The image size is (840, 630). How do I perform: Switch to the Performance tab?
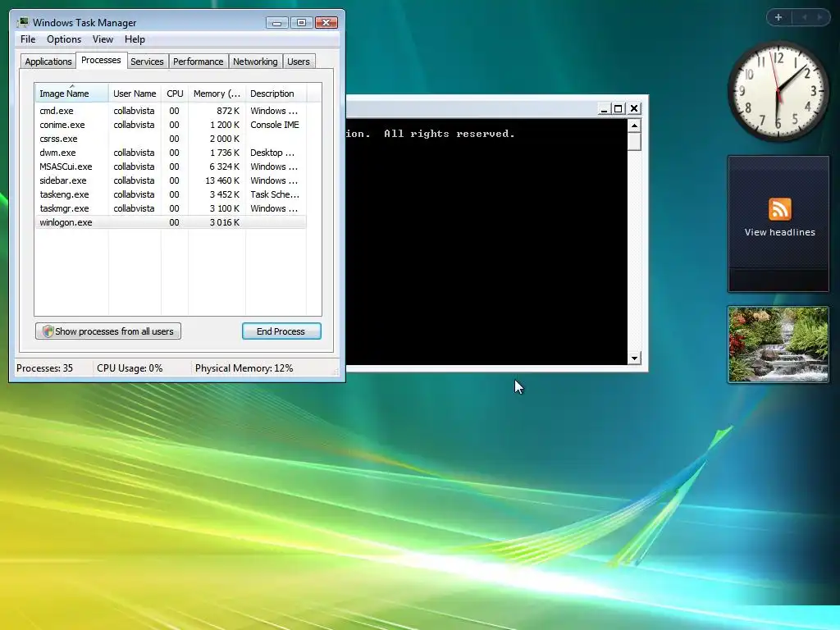pyautogui.click(x=198, y=62)
